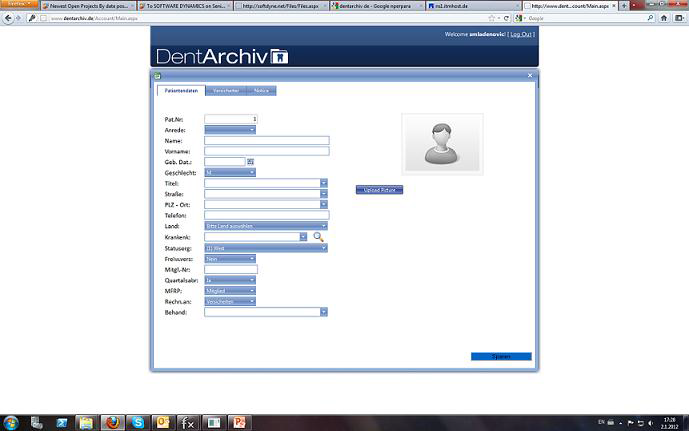Bookmark the page with the star icon

(x=492, y=18)
